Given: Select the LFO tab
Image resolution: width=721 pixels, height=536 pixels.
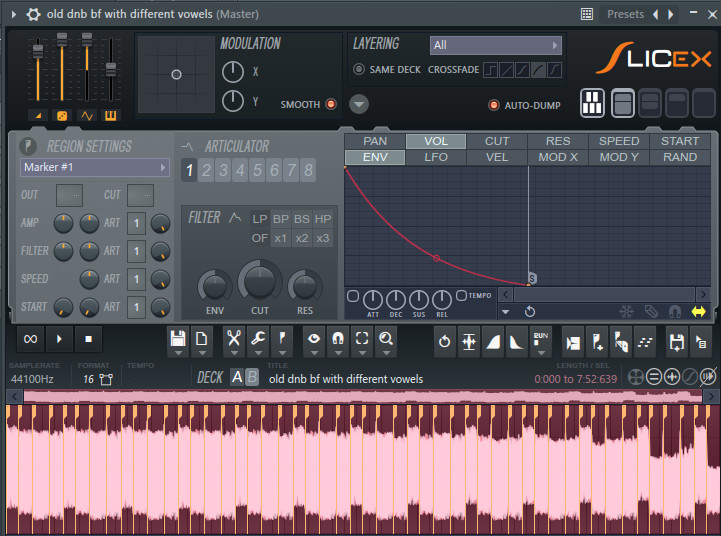Looking at the screenshot, I should point(436,157).
